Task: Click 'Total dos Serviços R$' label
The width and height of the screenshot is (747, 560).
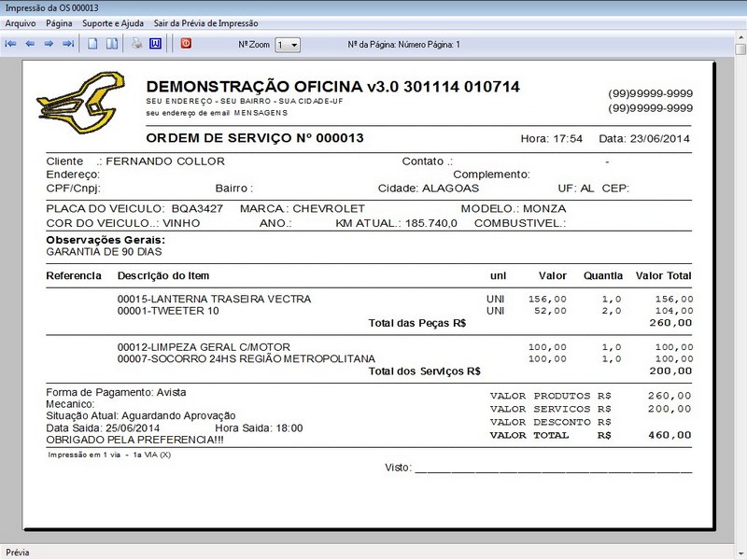Action: 425,371
